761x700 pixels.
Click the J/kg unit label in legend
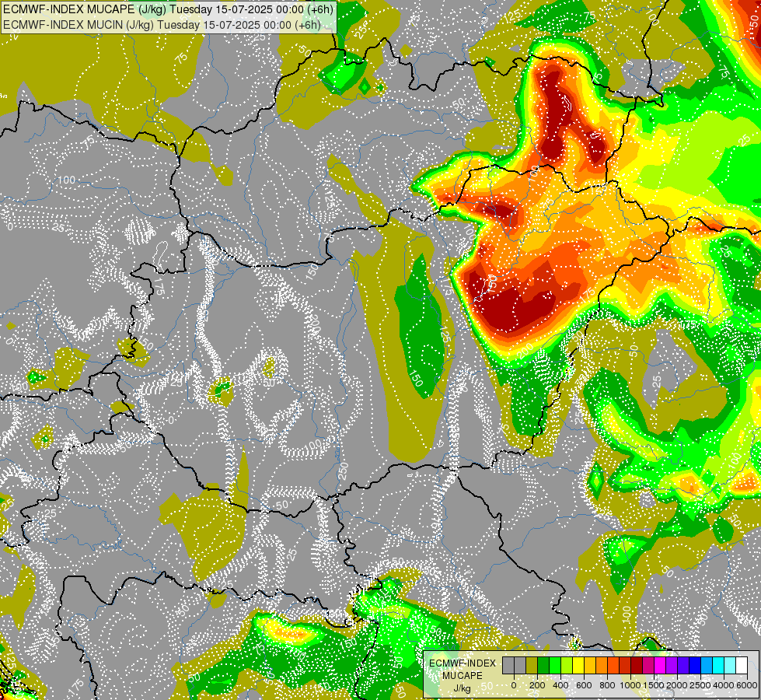(x=462, y=688)
